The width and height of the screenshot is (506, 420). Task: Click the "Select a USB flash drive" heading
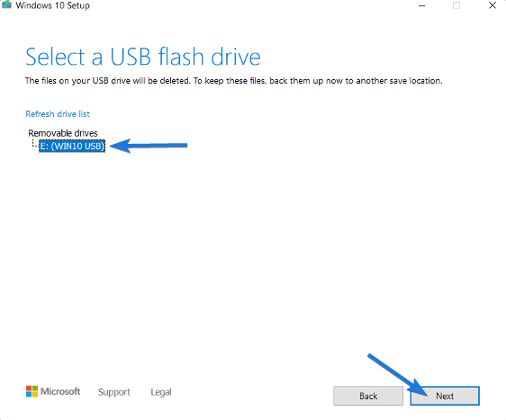pyautogui.click(x=143, y=57)
